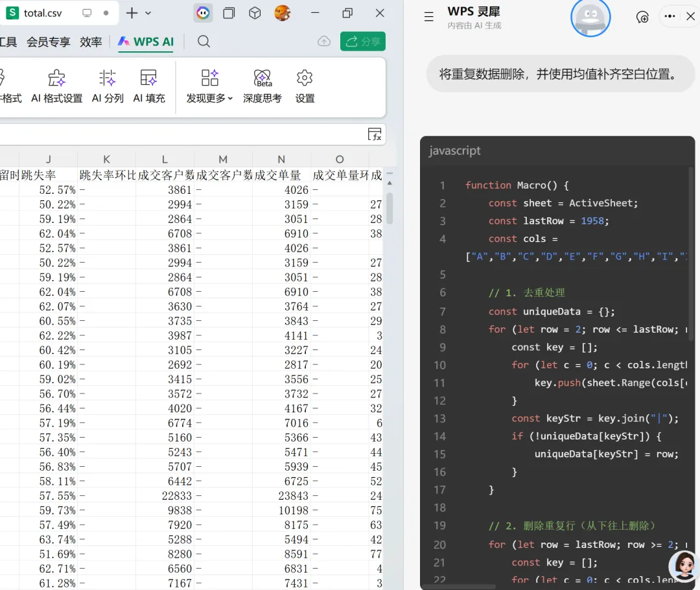Click the green 分享 button
This screenshot has width=700, height=590.
(362, 41)
